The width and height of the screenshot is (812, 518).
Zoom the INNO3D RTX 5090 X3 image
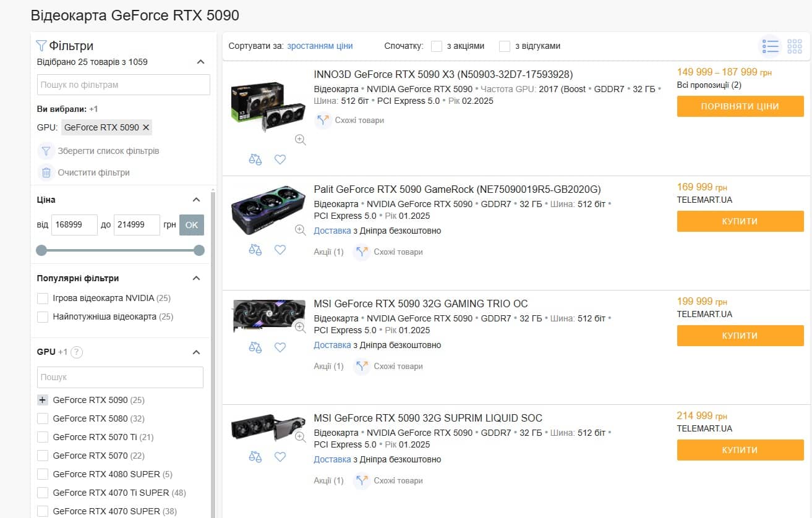pyautogui.click(x=301, y=140)
